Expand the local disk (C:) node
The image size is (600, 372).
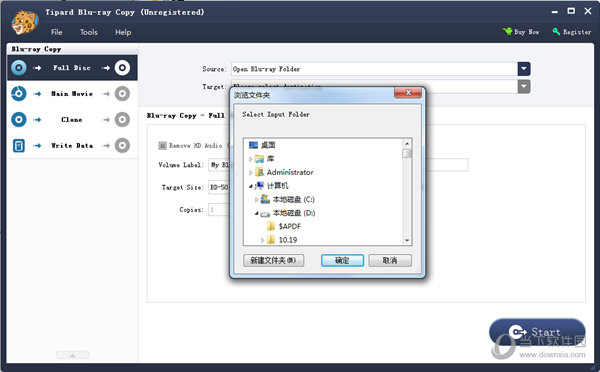pyautogui.click(x=256, y=199)
